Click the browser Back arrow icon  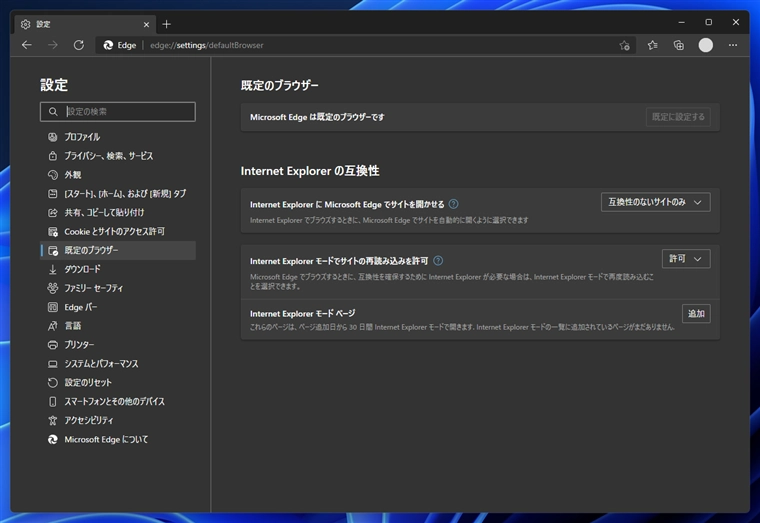[x=27, y=45]
